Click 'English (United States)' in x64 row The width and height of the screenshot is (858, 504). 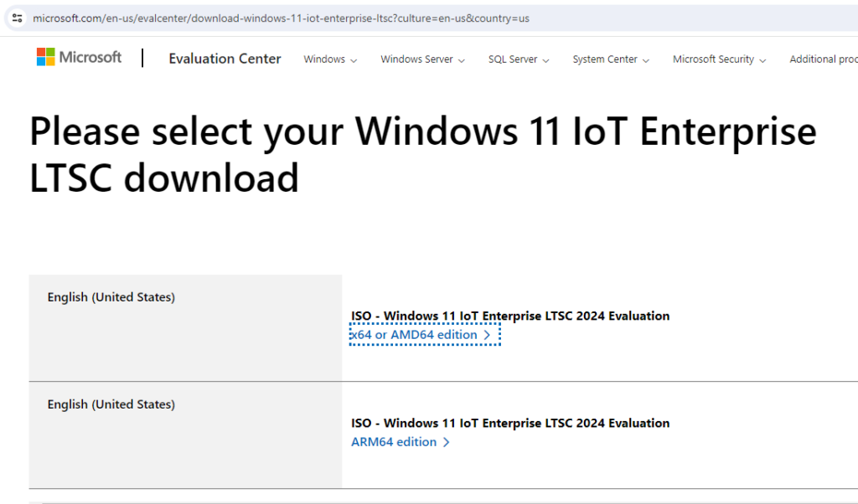click(111, 297)
